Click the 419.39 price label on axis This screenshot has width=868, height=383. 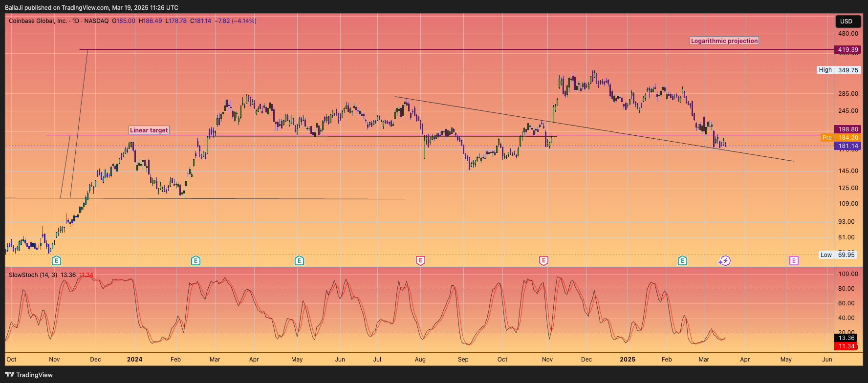(x=848, y=50)
